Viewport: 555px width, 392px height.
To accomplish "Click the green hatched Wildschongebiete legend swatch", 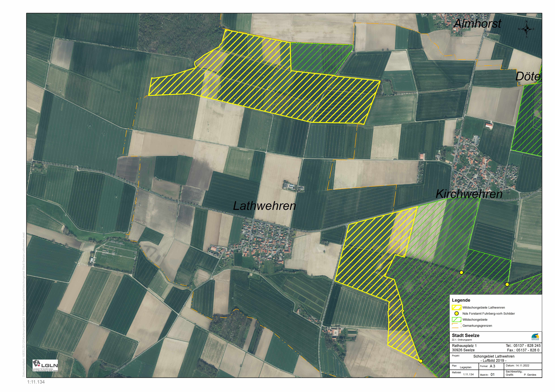I will (457, 320).
